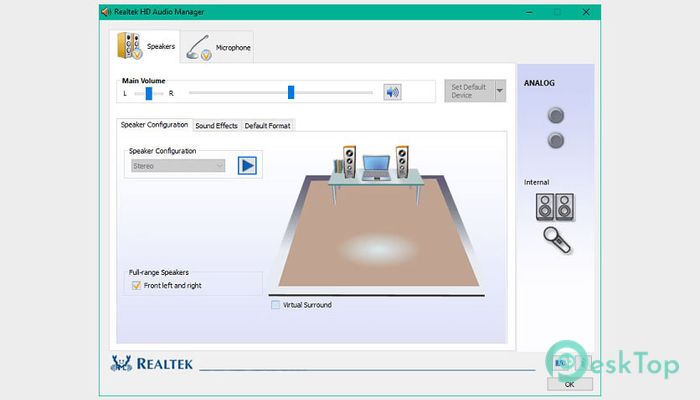This screenshot has width=700, height=400.
Task: Select the Speaker Configuration tab
Action: 154,125
